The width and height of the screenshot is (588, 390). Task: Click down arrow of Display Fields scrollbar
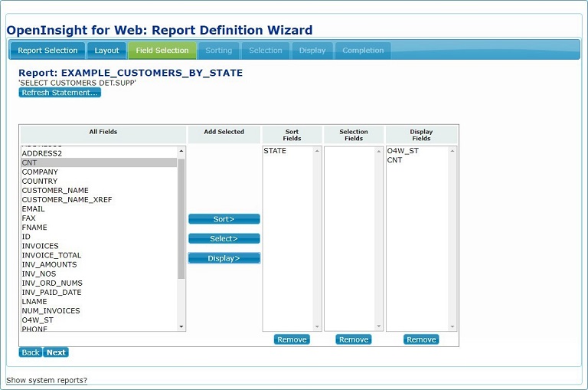tap(452, 326)
